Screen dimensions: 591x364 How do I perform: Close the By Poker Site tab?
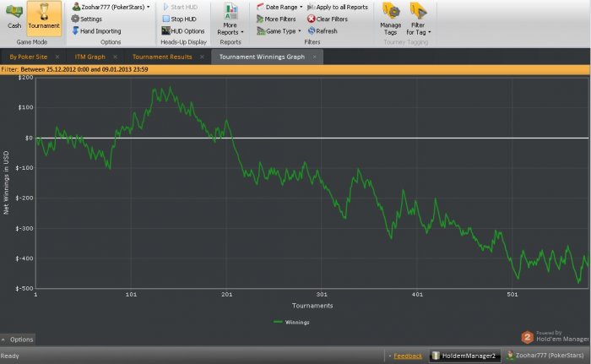point(57,57)
